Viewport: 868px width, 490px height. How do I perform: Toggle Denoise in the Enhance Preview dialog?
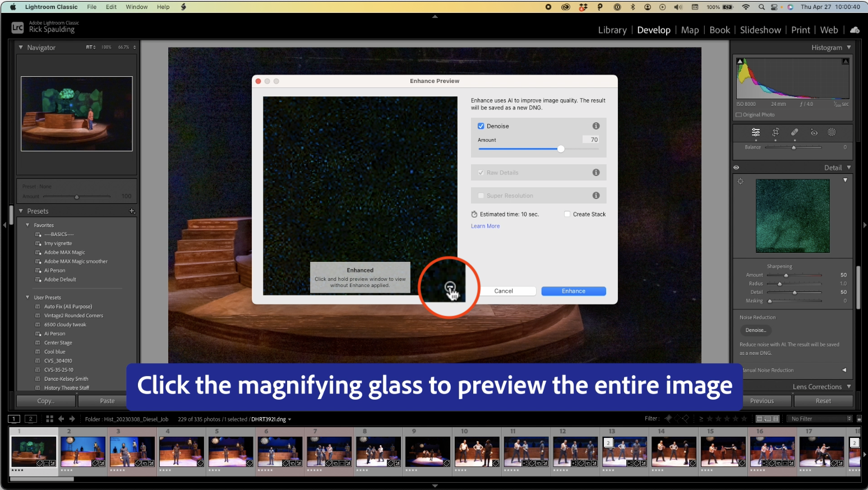[481, 126]
